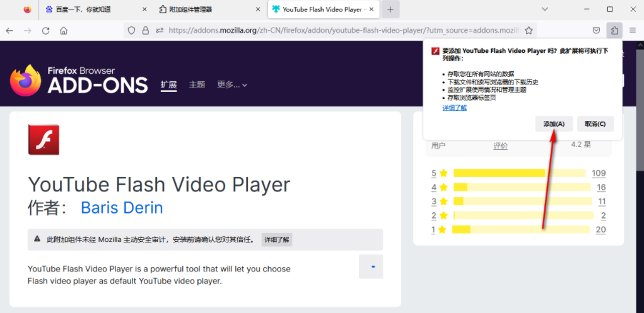Click the Extensions puzzle icon

pos(614,30)
